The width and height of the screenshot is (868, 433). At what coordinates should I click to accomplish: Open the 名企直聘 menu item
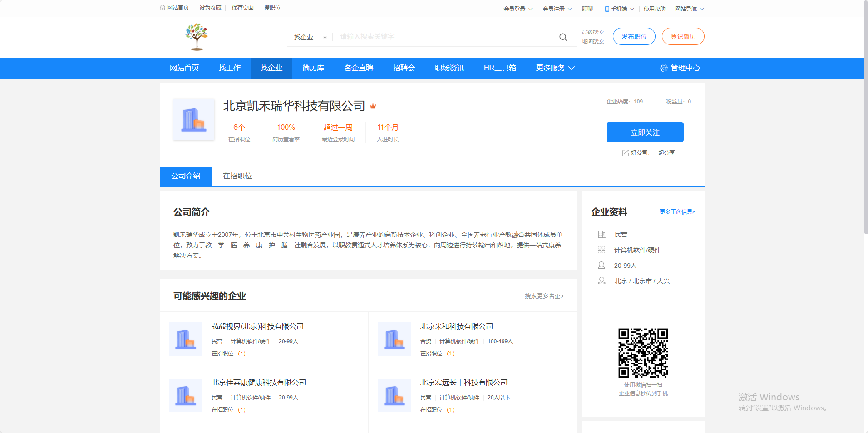coord(358,68)
